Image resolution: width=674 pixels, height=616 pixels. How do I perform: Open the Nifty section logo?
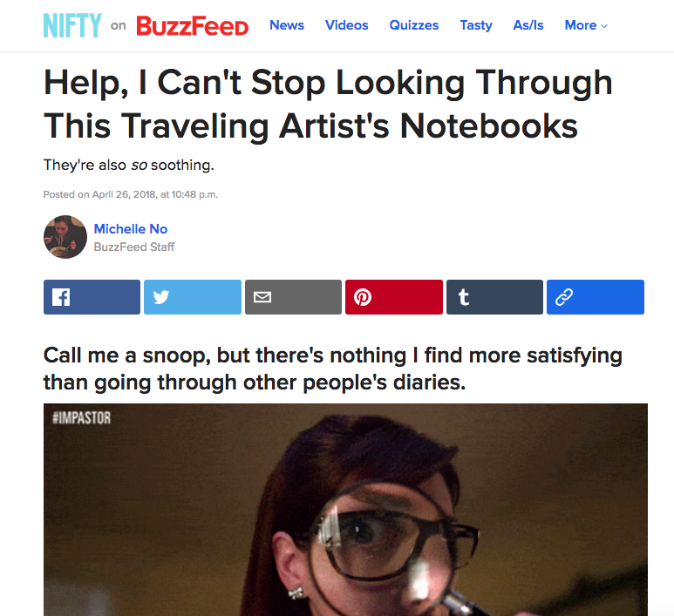pos(72,25)
